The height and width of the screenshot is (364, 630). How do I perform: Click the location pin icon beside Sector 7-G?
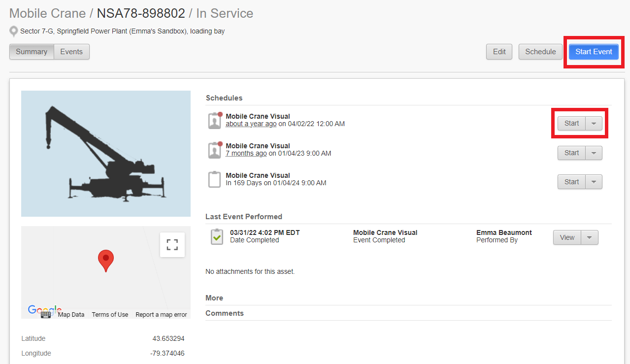coord(14,32)
